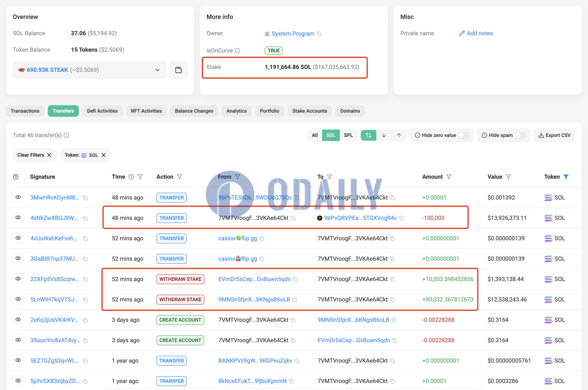Toggle the Hide spam switch
The height and width of the screenshot is (390, 588).
coord(520,135)
